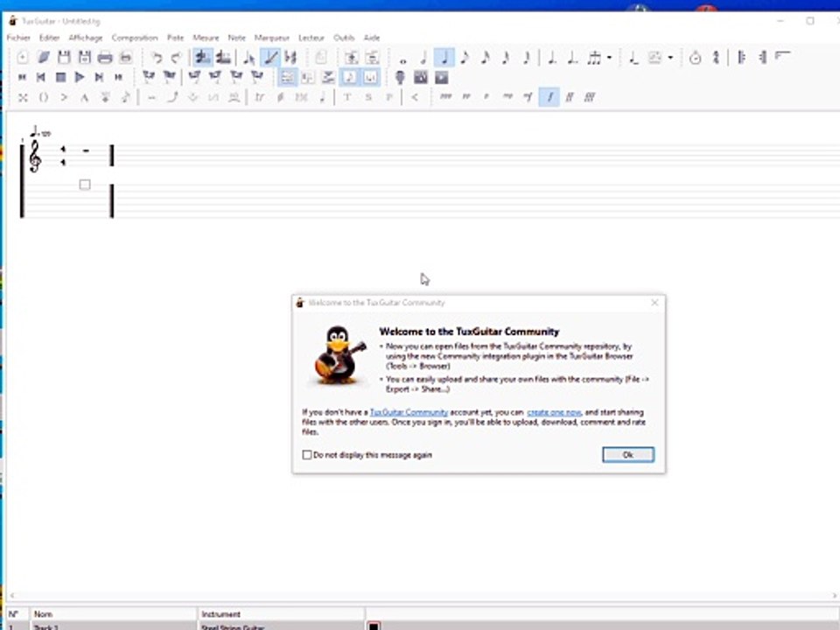
Task: Toggle dead note effect
Action: (x=23, y=97)
